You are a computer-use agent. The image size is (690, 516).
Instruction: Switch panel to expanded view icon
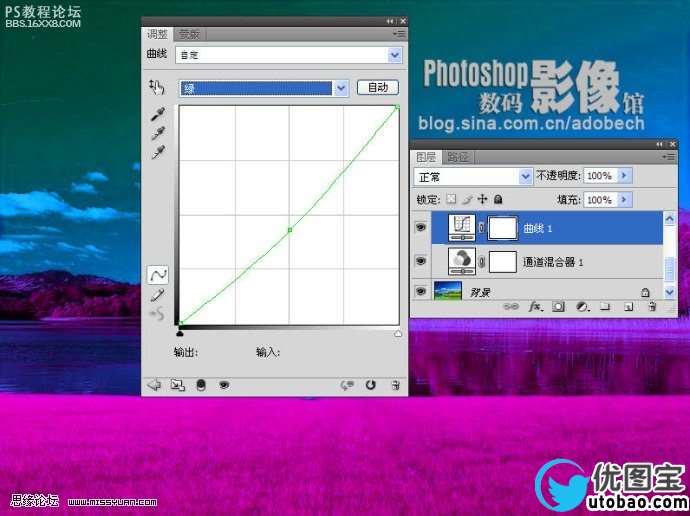click(x=177, y=385)
